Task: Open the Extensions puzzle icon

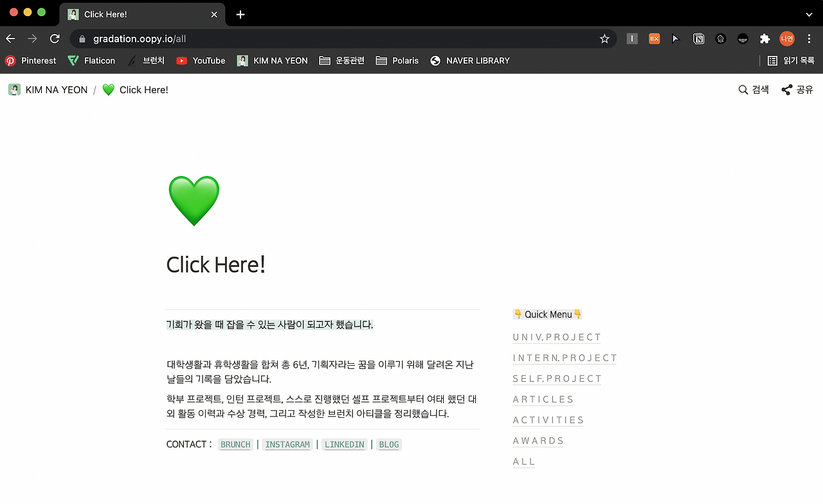Action: coord(764,39)
